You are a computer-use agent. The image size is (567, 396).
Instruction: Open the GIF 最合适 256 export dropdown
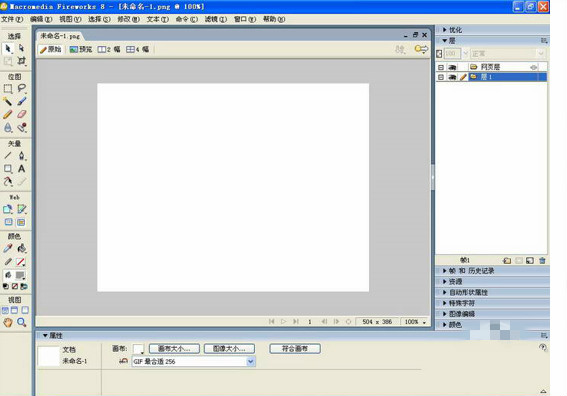click(193, 361)
